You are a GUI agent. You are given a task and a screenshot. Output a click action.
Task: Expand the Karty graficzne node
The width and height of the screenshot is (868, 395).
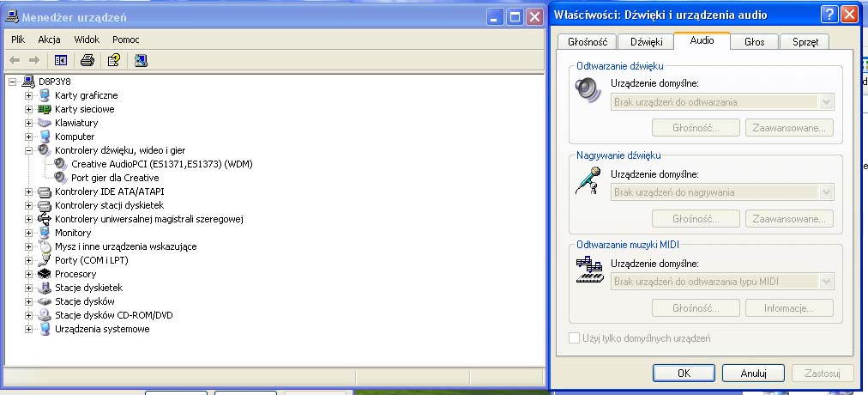pos(28,95)
